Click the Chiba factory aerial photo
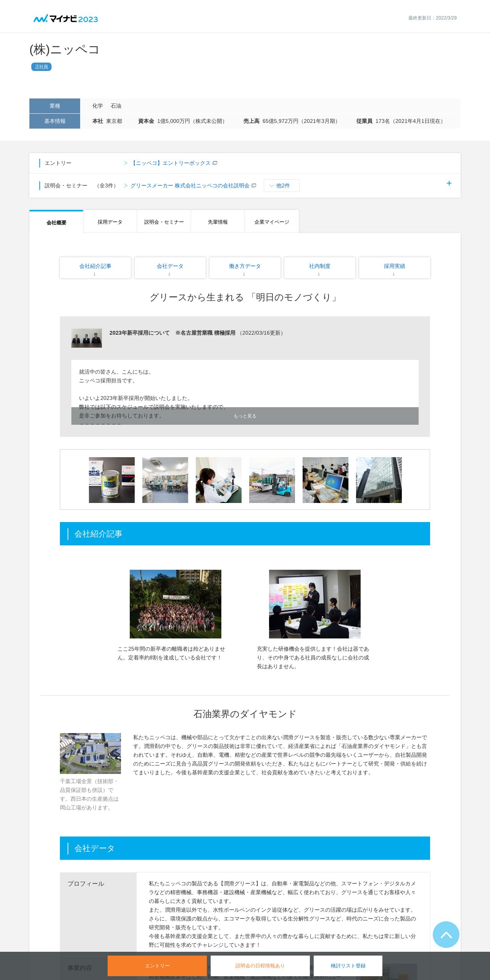This screenshot has width=490, height=980. click(x=90, y=753)
